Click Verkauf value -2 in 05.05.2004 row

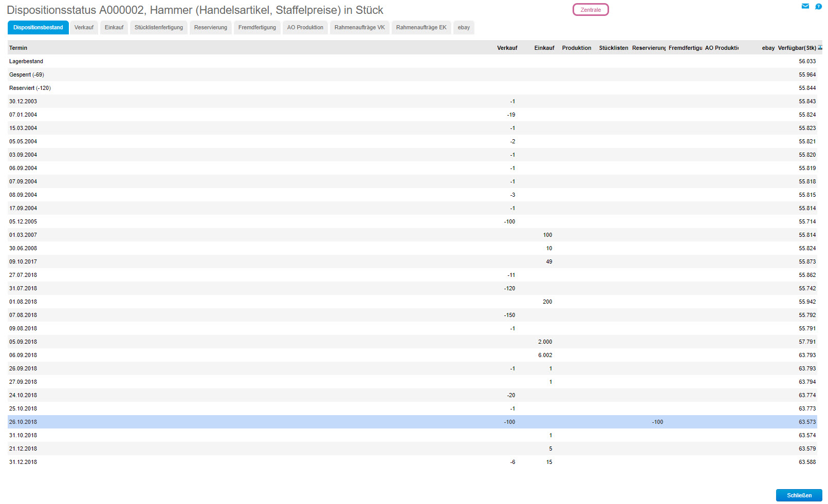click(x=512, y=141)
